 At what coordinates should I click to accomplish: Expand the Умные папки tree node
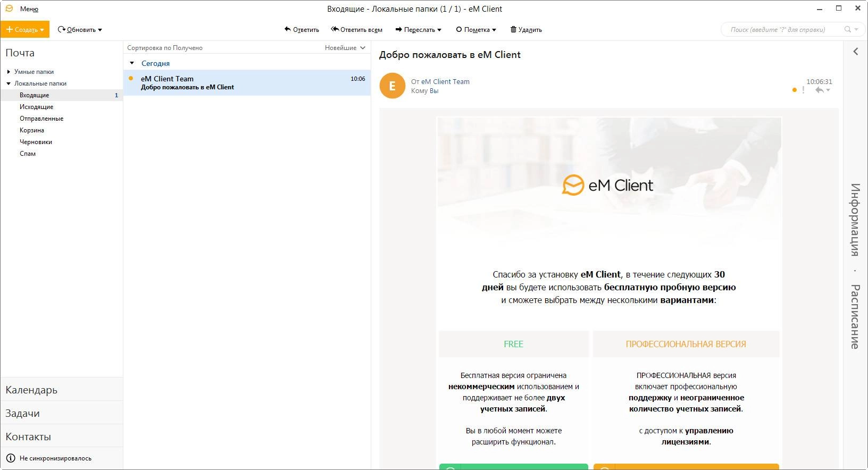pyautogui.click(x=9, y=72)
